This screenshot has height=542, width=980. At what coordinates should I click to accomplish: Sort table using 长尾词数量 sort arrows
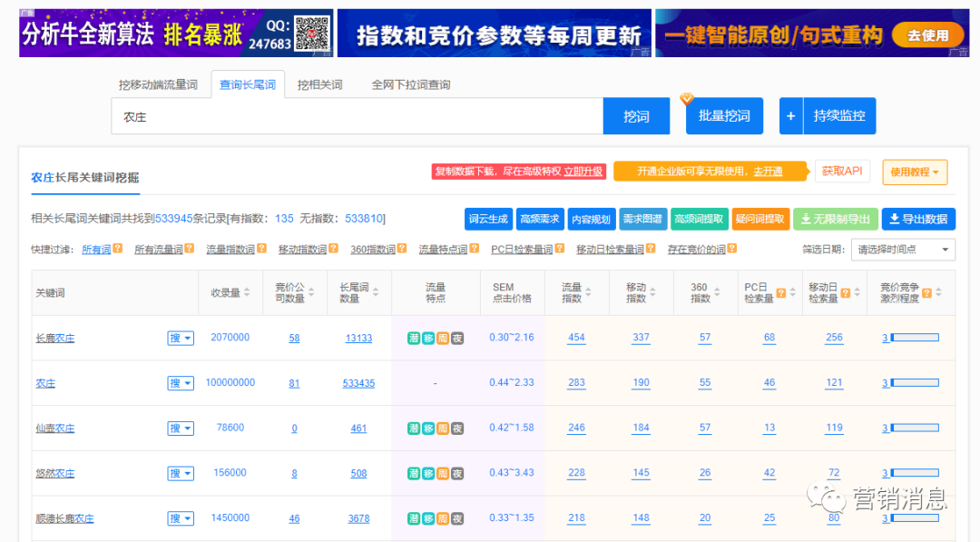pyautogui.click(x=376, y=292)
